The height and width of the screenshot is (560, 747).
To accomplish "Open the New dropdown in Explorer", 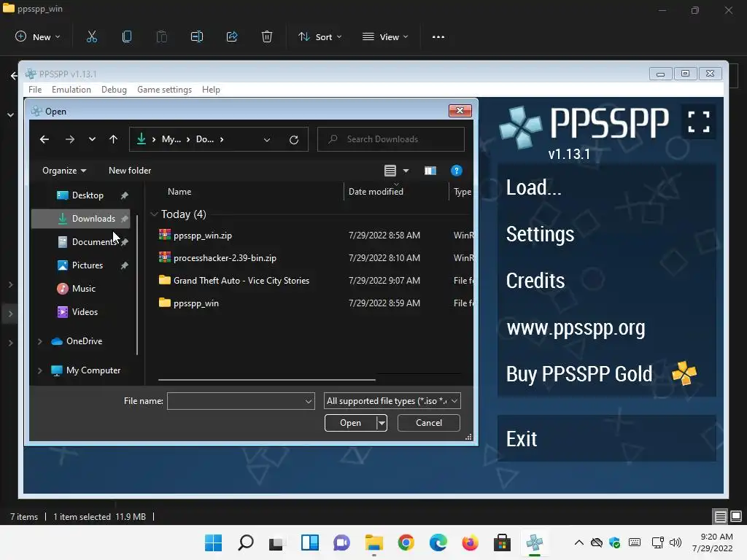I will click(x=38, y=36).
